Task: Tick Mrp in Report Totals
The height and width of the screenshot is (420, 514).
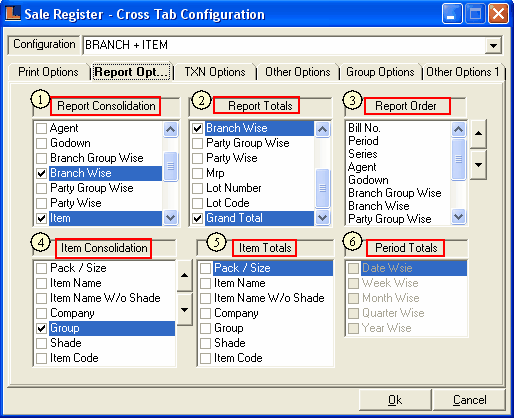Action: pyautogui.click(x=197, y=174)
